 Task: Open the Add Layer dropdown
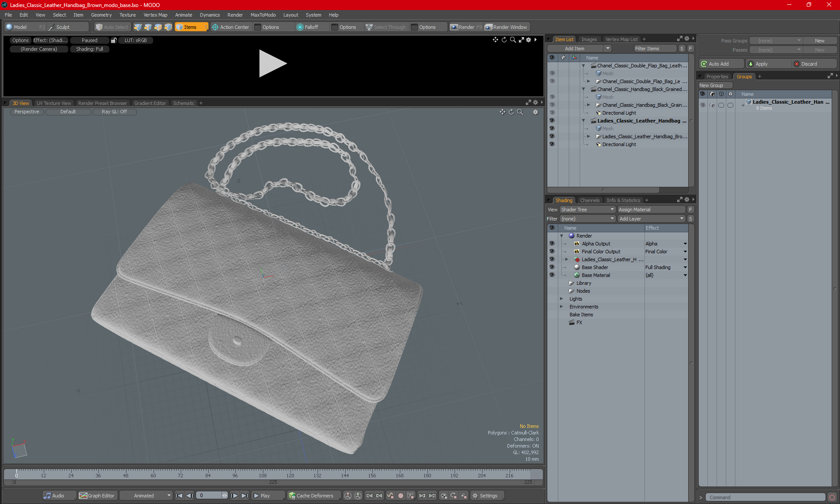[x=651, y=219]
